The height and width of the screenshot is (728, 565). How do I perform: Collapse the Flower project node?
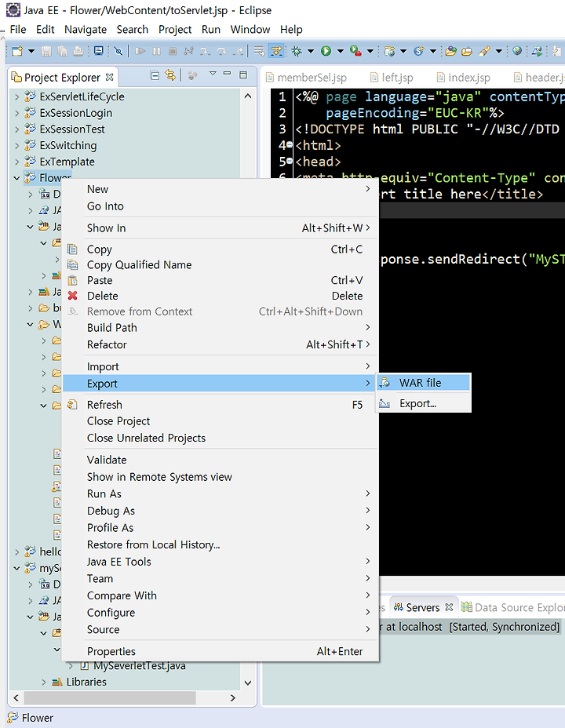tap(16, 178)
